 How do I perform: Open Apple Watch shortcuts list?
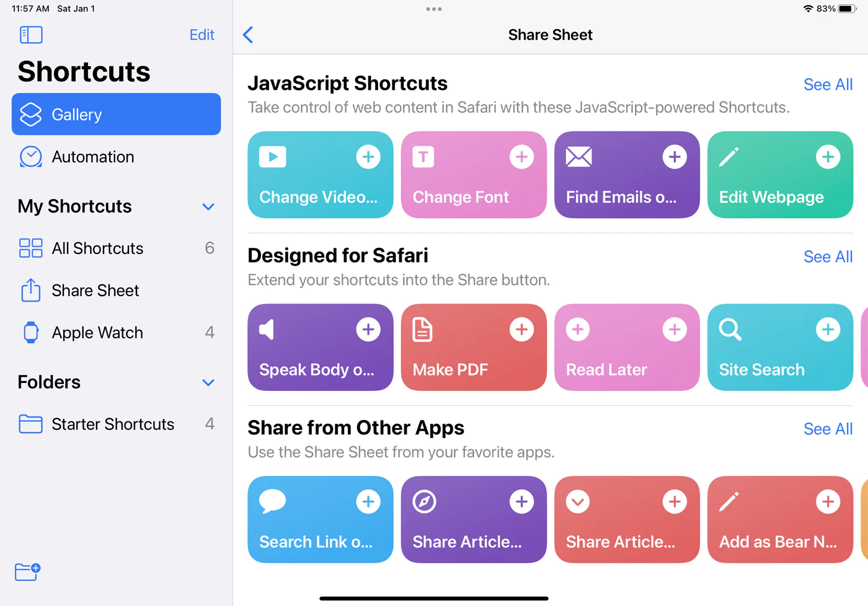coord(97,333)
